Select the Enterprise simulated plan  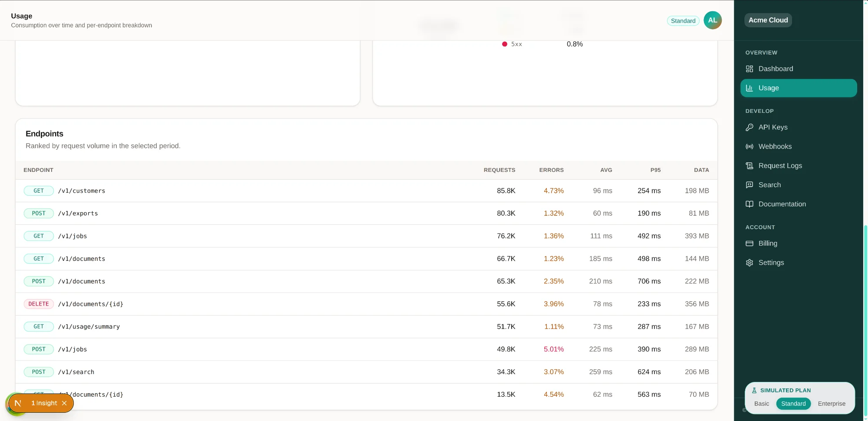point(832,404)
